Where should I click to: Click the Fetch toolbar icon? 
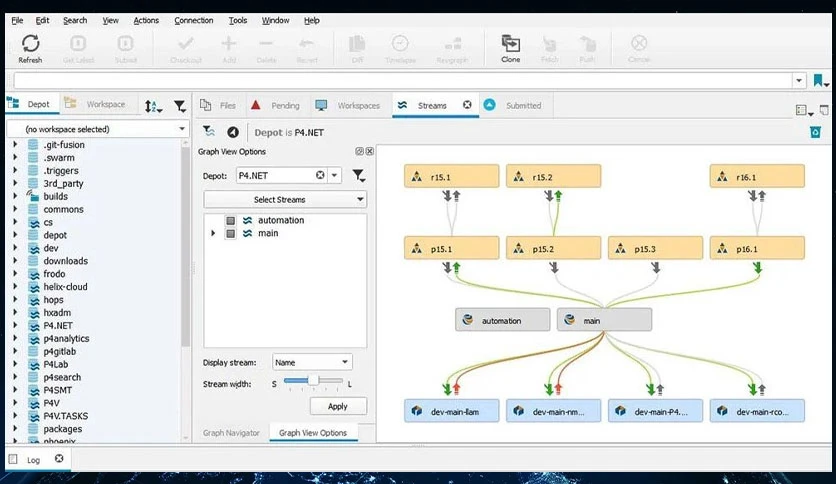[549, 44]
